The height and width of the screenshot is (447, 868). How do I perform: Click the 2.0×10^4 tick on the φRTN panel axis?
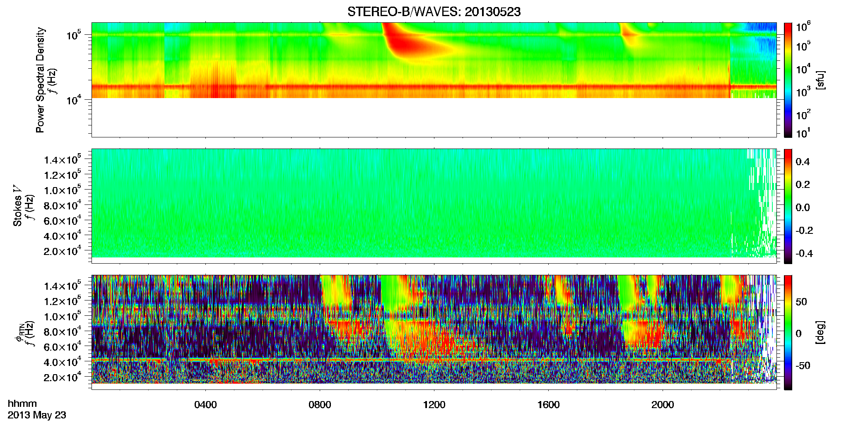tap(63, 377)
